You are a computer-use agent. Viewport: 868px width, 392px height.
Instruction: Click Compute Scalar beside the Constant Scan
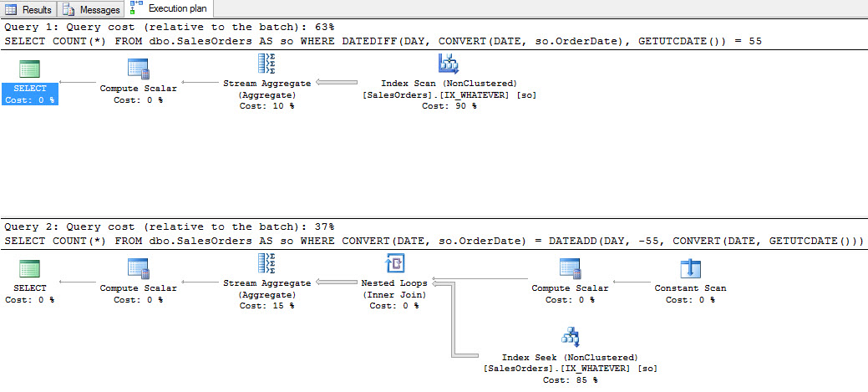(569, 269)
